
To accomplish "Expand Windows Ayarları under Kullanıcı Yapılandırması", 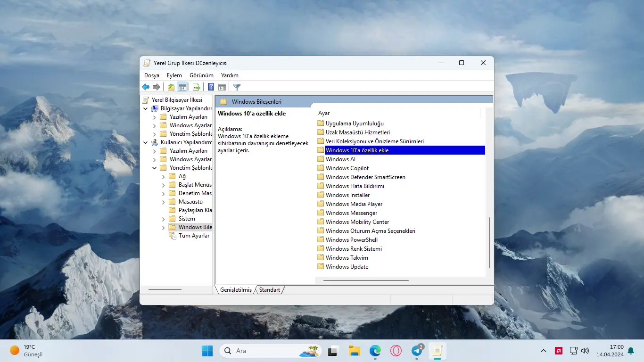I will click(155, 159).
